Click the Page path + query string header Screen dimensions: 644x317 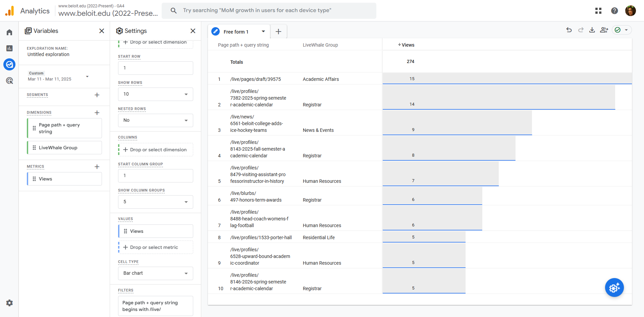[243, 45]
